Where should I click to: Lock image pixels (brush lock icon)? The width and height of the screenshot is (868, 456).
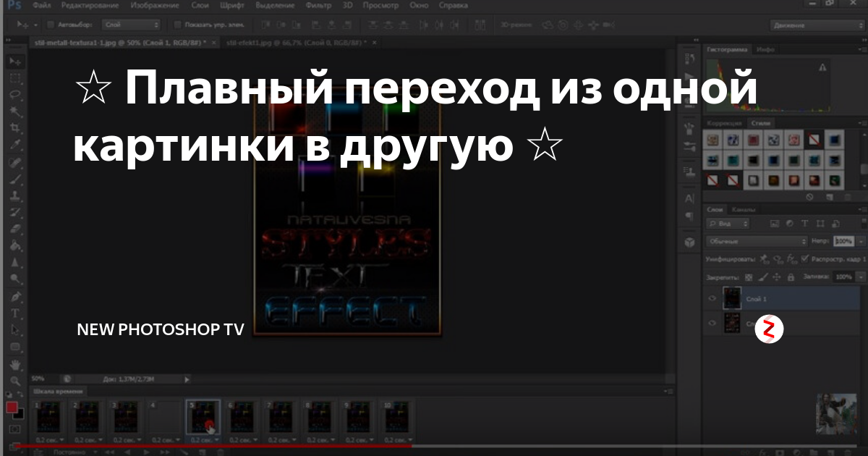click(762, 276)
